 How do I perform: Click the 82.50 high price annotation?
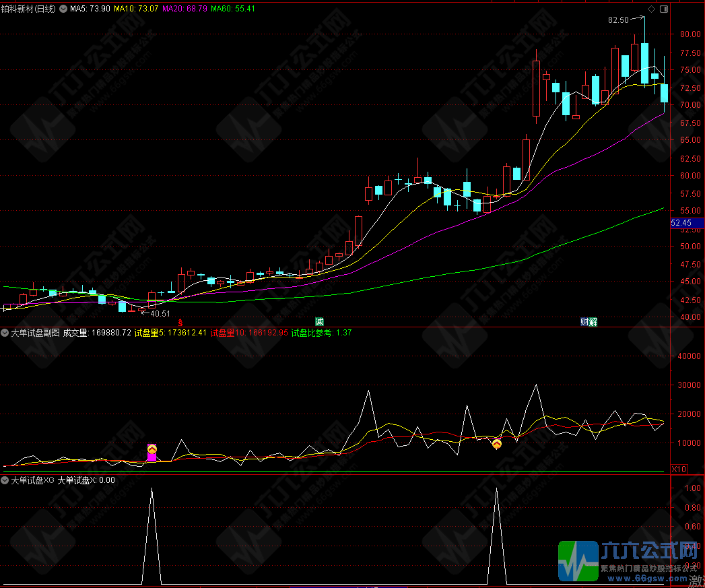coord(618,20)
